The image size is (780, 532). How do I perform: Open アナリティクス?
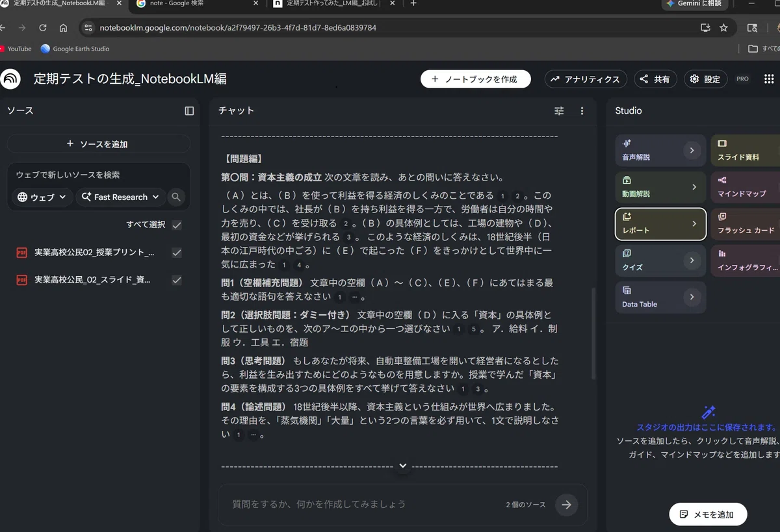[x=586, y=79]
